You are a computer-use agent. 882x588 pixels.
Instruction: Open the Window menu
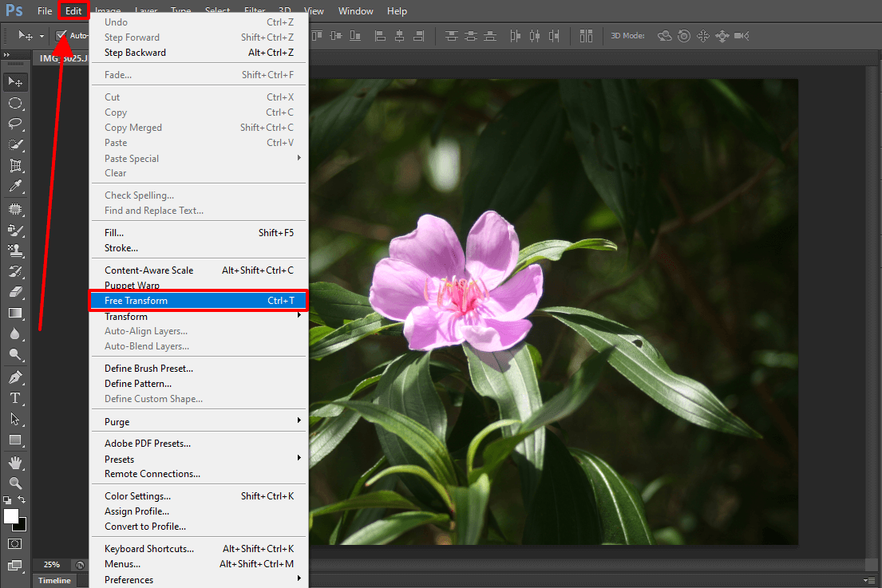pyautogui.click(x=355, y=11)
